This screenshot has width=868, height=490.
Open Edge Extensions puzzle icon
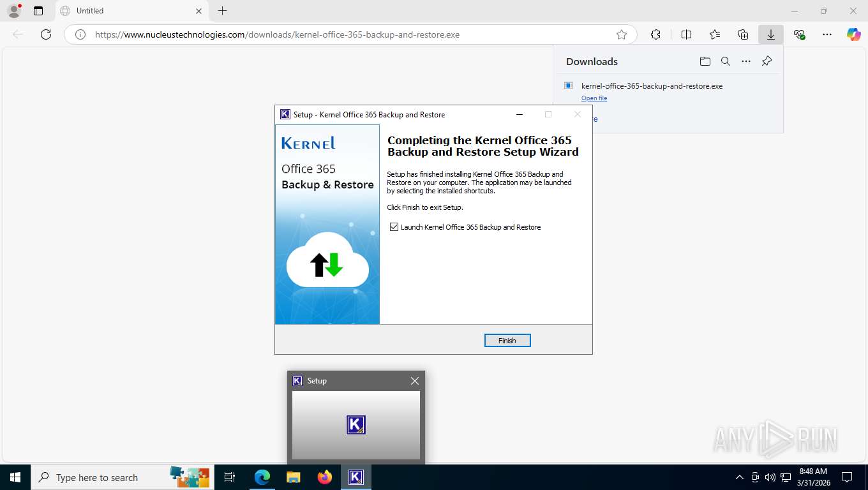coord(655,34)
